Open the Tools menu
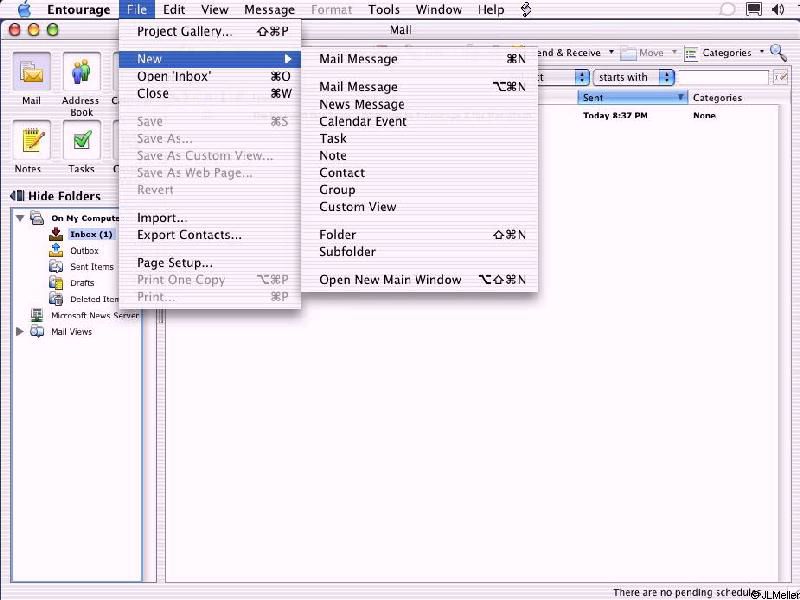 (384, 10)
